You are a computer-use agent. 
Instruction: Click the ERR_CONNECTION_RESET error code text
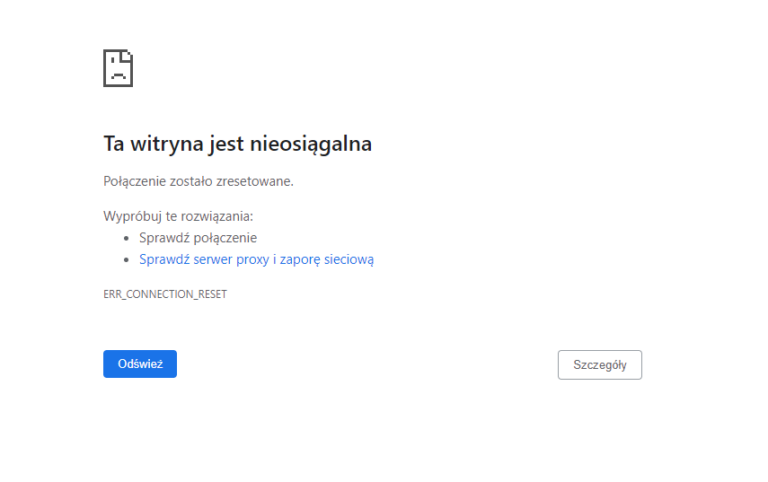165,295
